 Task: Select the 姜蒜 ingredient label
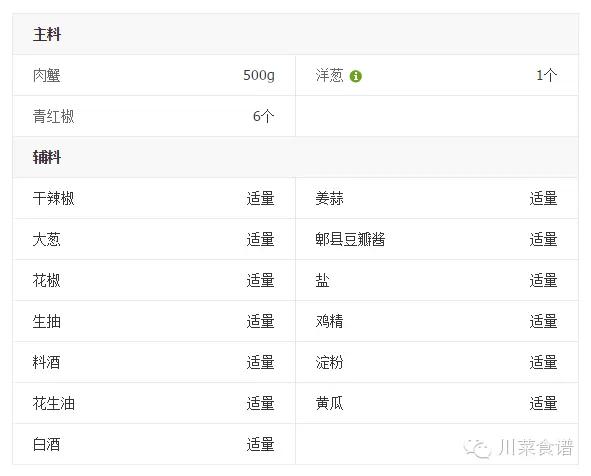pos(329,198)
